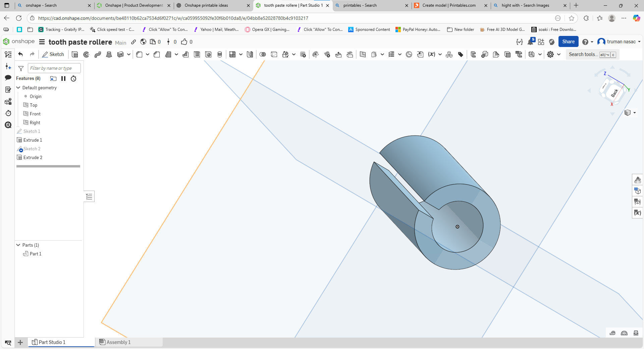This screenshot has height=349, width=644.
Task: Select the Sweep tool
Action: pyautogui.click(x=98, y=54)
